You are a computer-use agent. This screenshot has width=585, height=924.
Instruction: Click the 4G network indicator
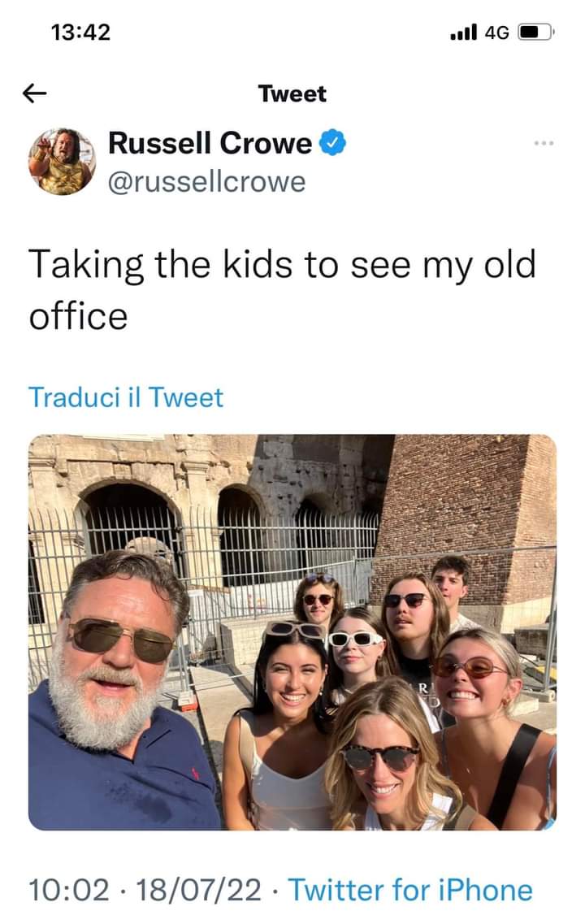[496, 33]
